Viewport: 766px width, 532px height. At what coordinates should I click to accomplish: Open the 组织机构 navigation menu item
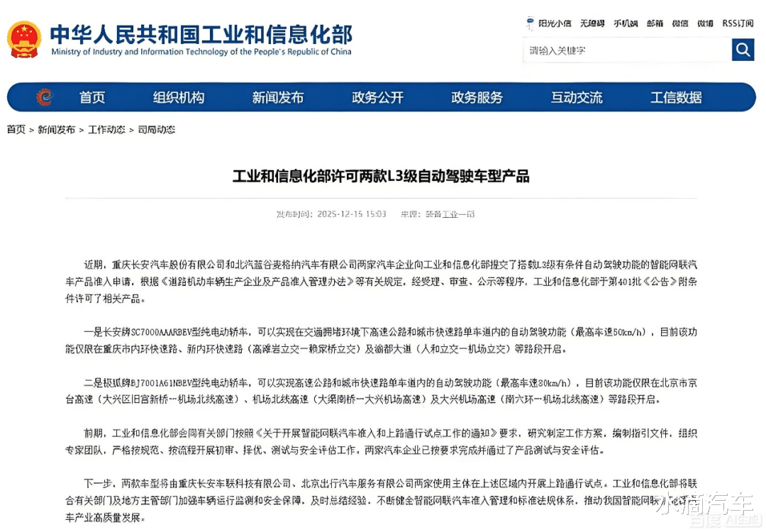pos(179,97)
